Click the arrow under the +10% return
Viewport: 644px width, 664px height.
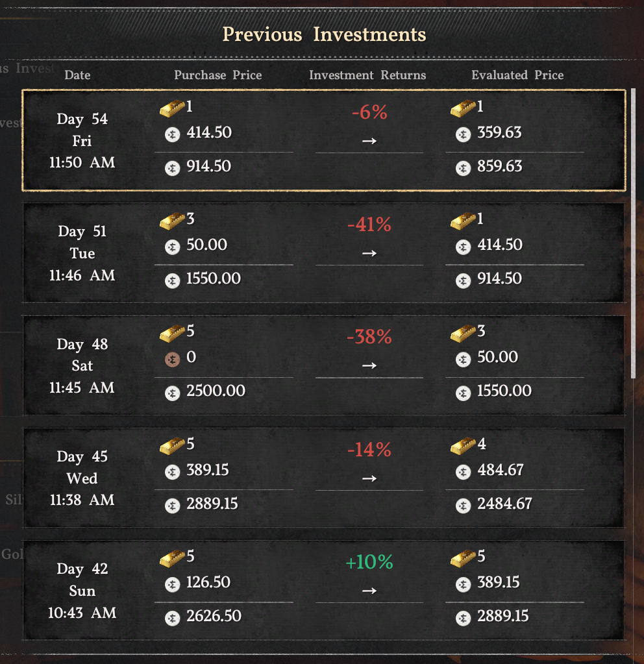click(x=369, y=591)
